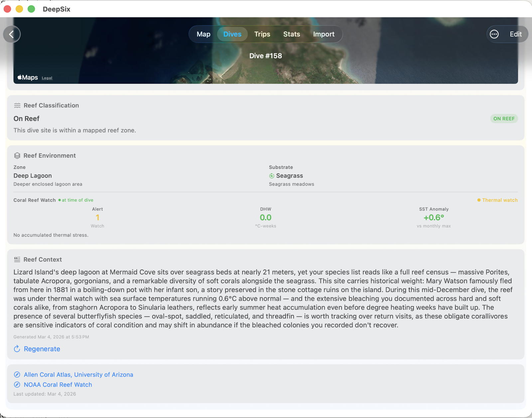The width and height of the screenshot is (532, 418).
Task: Switch to the Map tab
Action: click(x=203, y=34)
